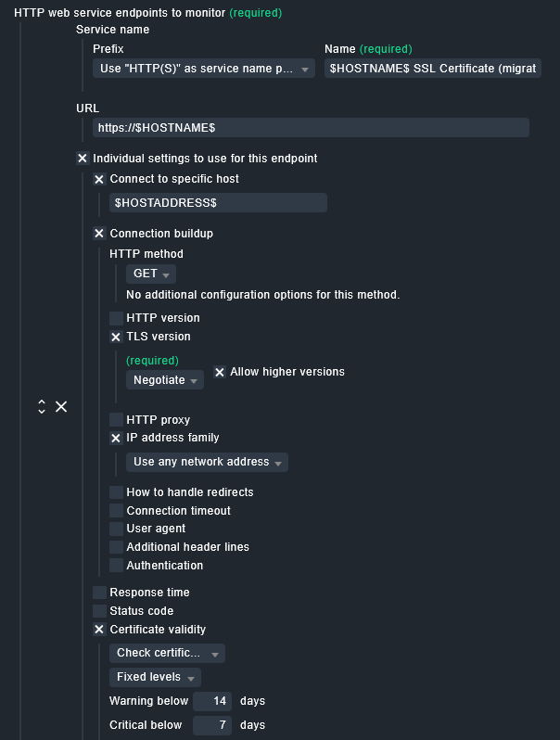Click the Warning below days field

212,701
